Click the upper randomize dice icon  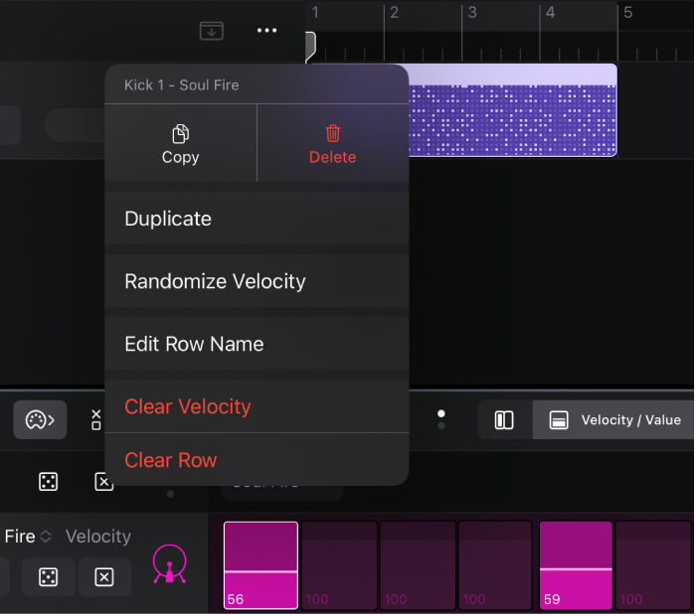point(48,482)
